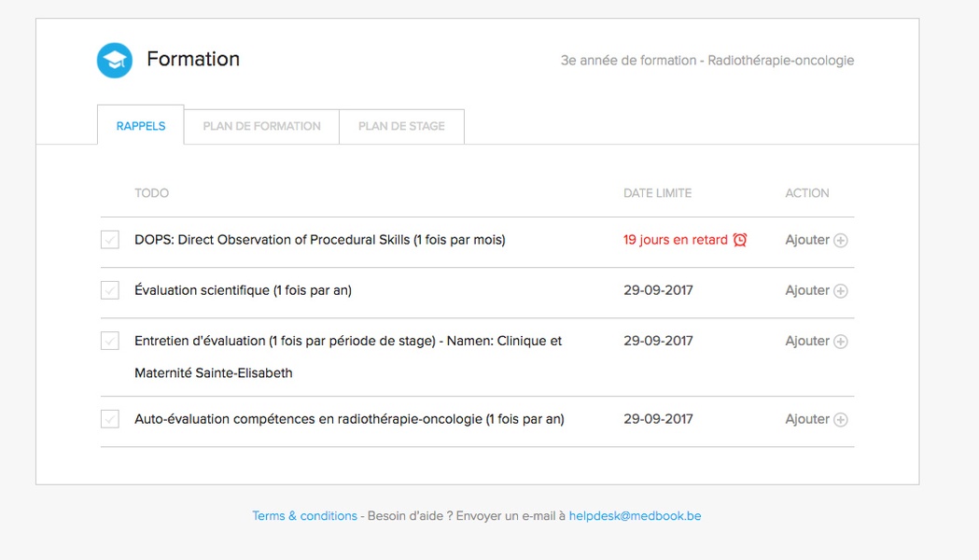Mark the Auto-évaluation compétences checkbox

[x=110, y=419]
